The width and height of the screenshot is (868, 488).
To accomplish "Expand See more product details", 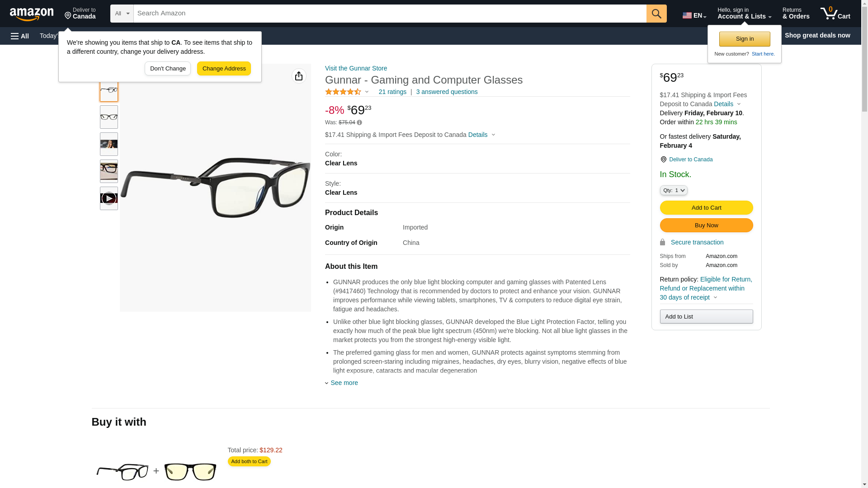I will click(344, 383).
